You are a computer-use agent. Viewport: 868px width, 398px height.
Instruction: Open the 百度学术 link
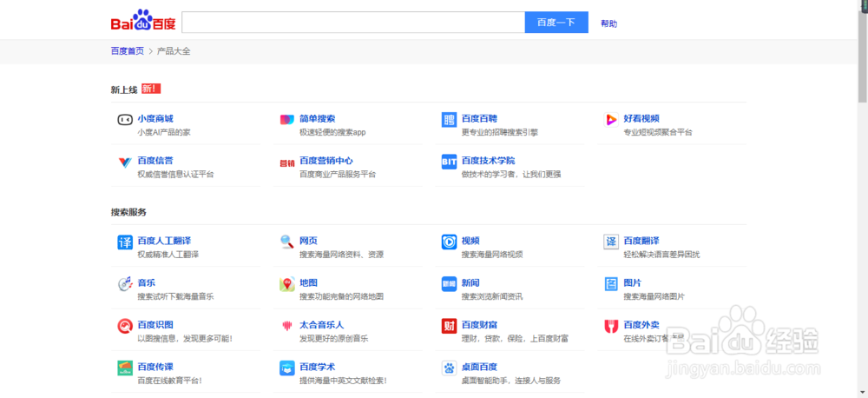pyautogui.click(x=317, y=367)
